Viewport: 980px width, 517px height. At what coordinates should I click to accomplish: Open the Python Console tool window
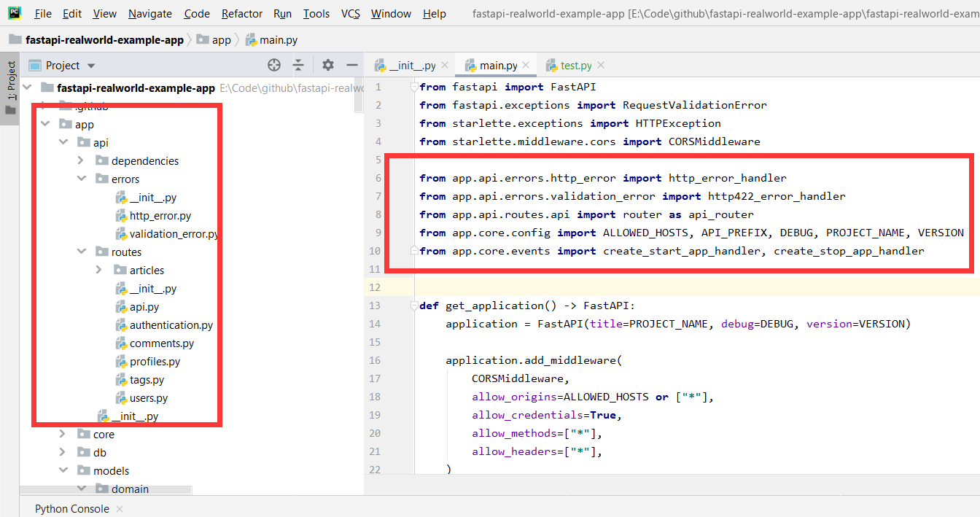tap(72, 509)
